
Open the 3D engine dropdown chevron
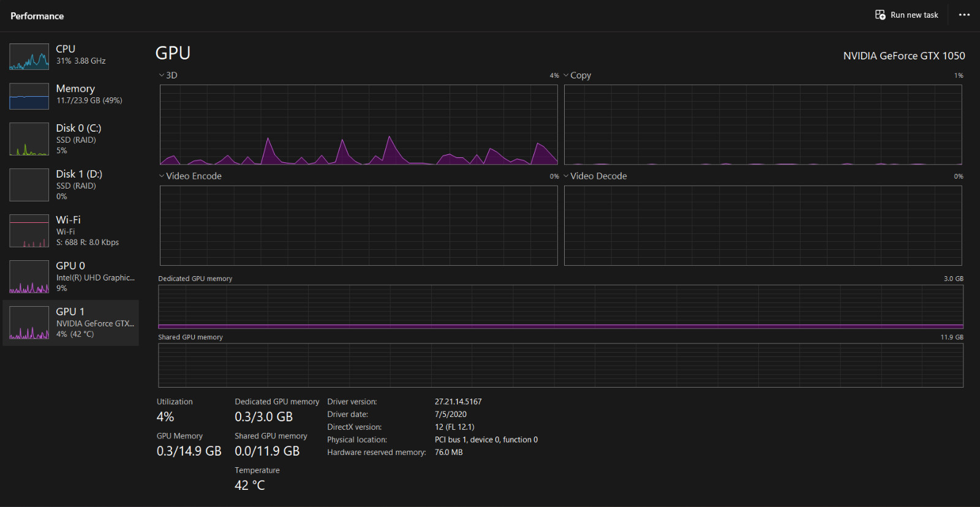click(x=162, y=75)
